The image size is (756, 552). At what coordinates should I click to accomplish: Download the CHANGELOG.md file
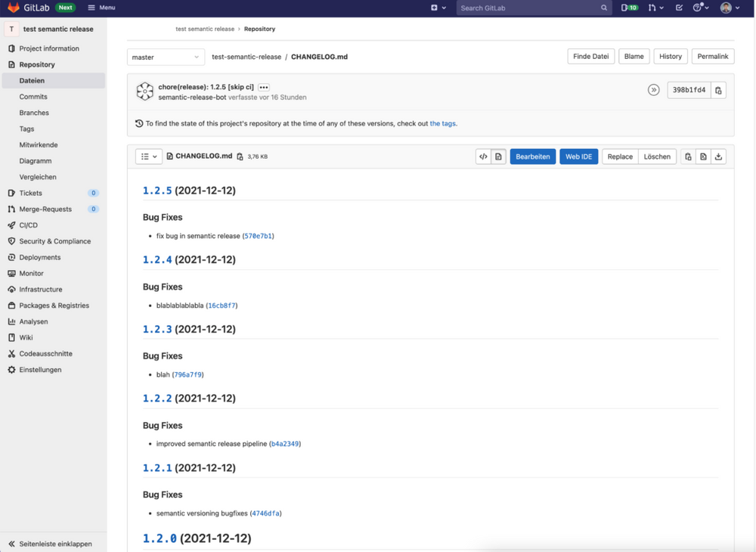coord(717,156)
